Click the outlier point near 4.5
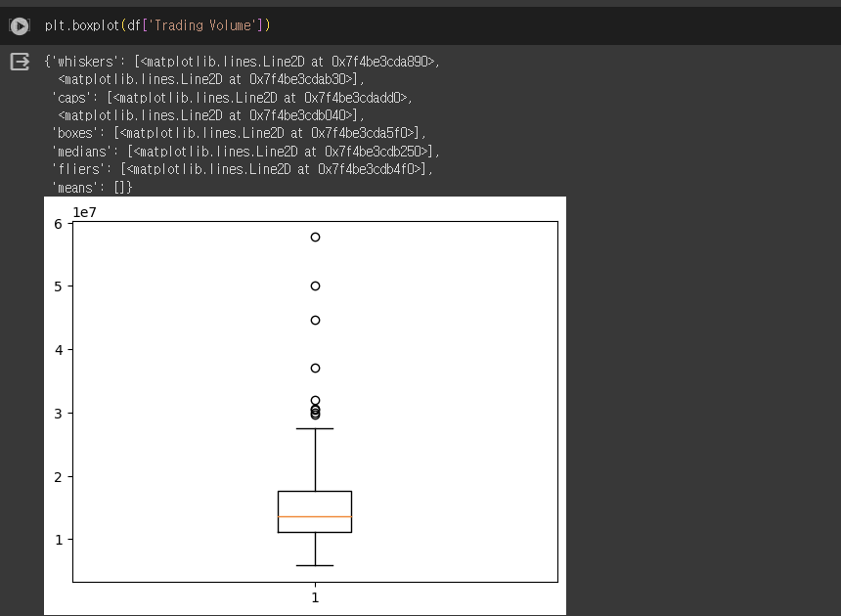841x616 pixels. pyautogui.click(x=315, y=320)
